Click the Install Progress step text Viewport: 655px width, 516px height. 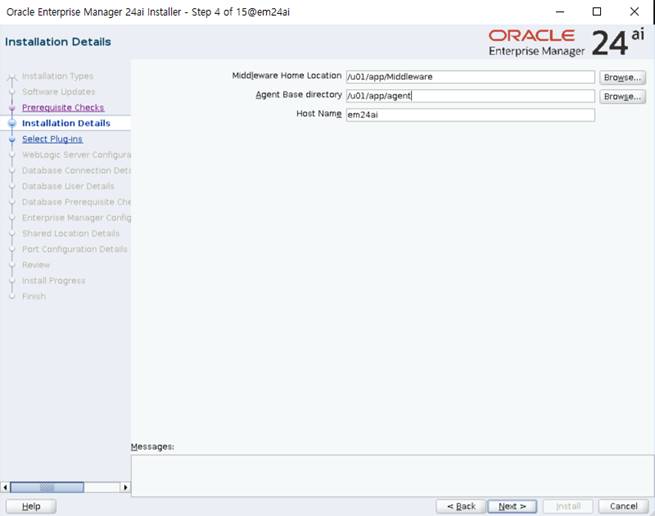(53, 280)
